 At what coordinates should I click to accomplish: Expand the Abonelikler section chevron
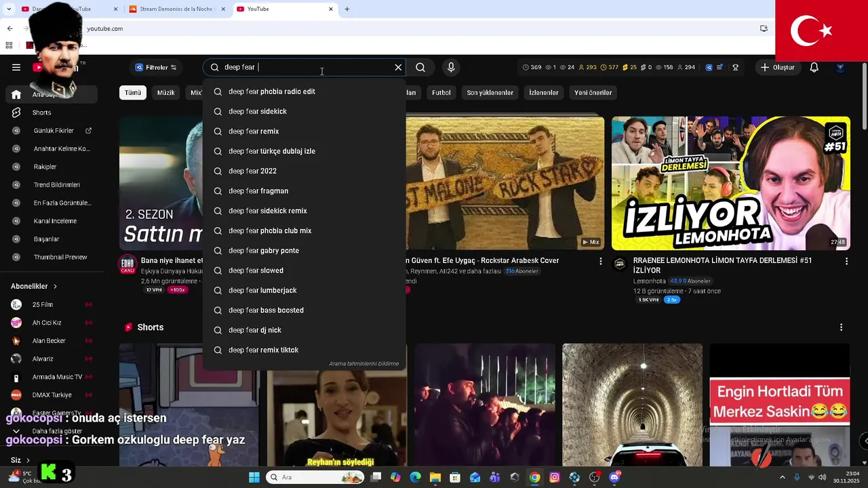pos(55,287)
